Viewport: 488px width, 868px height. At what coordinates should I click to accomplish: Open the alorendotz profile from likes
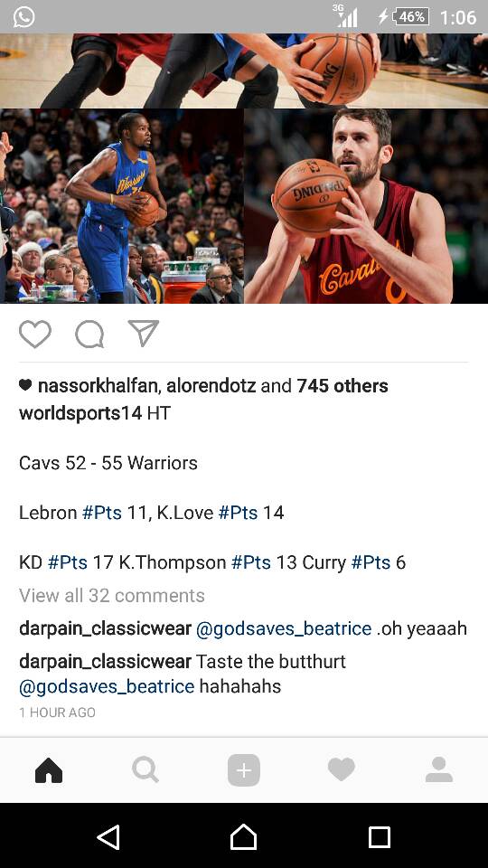pyautogui.click(x=211, y=386)
